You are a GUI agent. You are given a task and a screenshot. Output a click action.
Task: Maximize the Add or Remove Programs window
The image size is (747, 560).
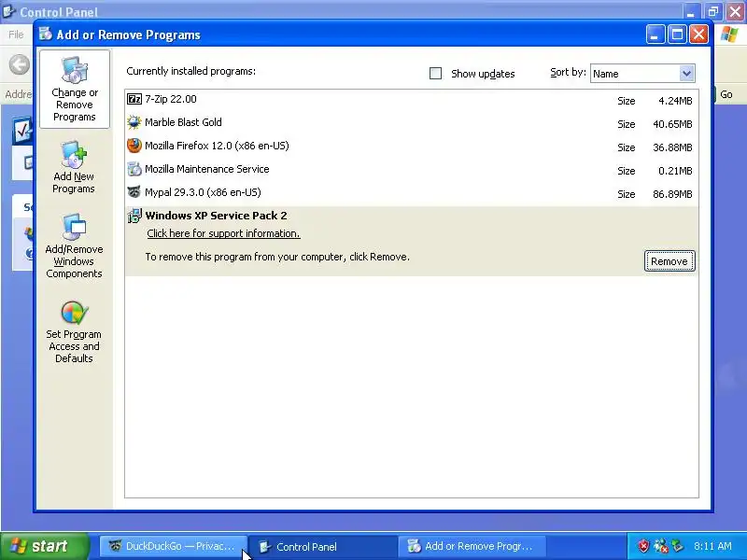(x=677, y=35)
